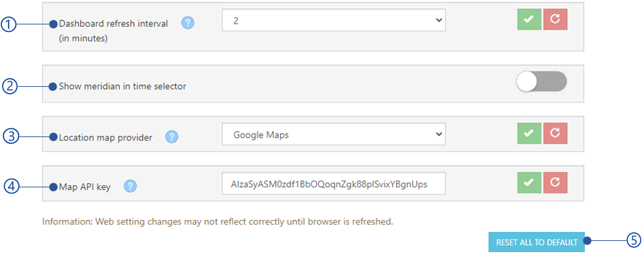
Task: Select the callout marker numbered 1
Action: 8,24
